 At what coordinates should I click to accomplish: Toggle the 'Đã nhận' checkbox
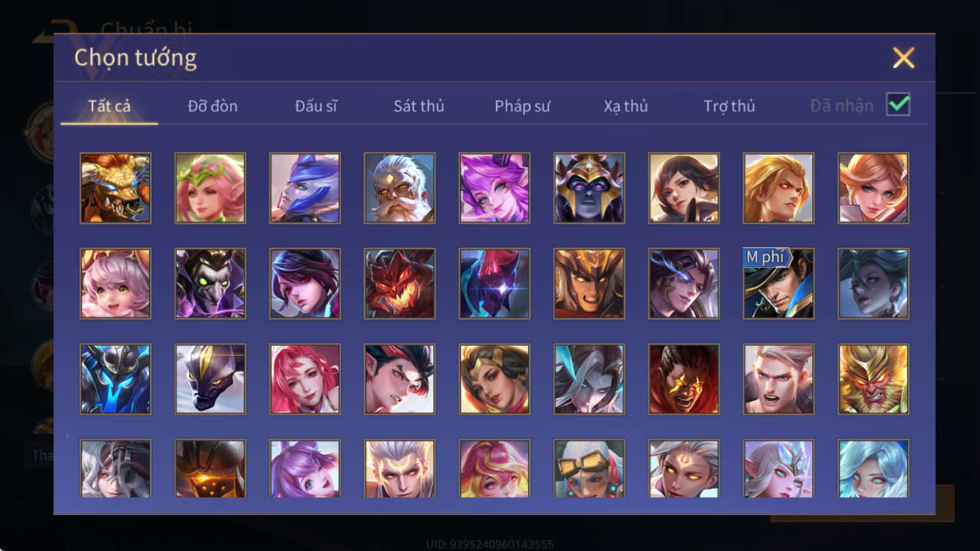tap(898, 104)
